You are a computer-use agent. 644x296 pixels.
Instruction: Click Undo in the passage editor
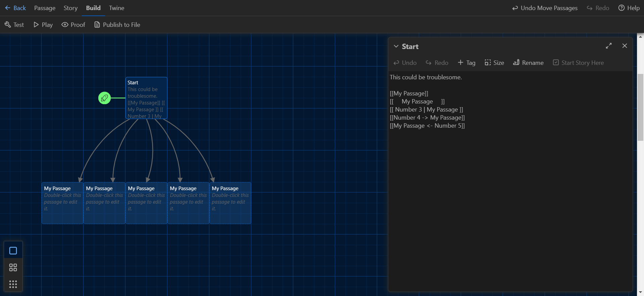click(405, 62)
